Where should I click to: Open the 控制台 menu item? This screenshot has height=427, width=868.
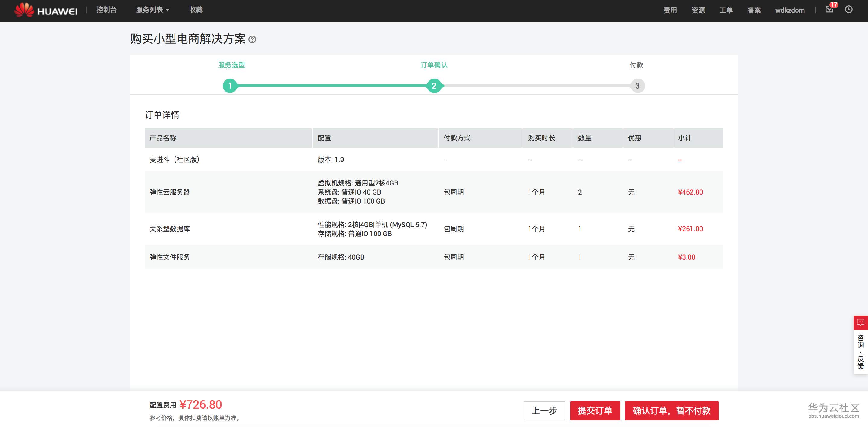coord(106,10)
